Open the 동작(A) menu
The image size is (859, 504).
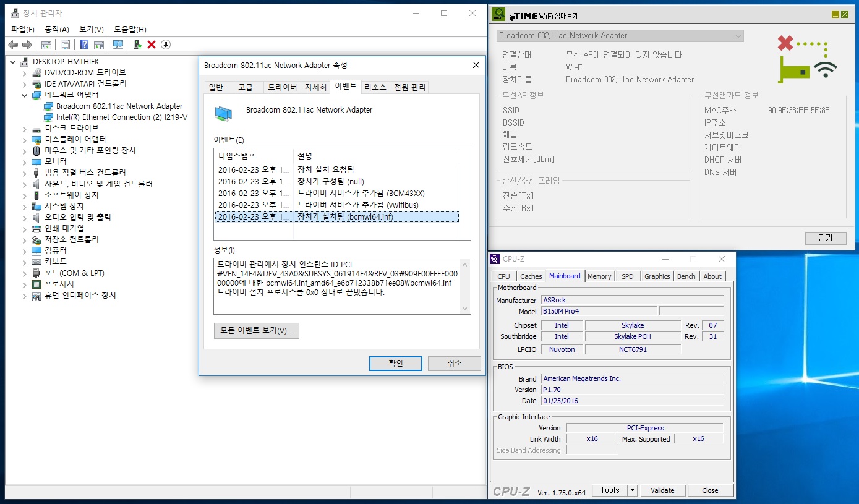click(57, 29)
